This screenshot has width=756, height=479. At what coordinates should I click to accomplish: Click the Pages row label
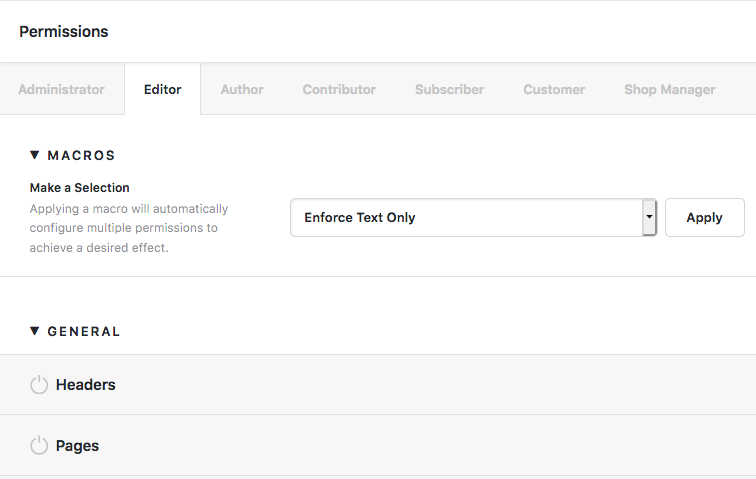click(x=78, y=446)
